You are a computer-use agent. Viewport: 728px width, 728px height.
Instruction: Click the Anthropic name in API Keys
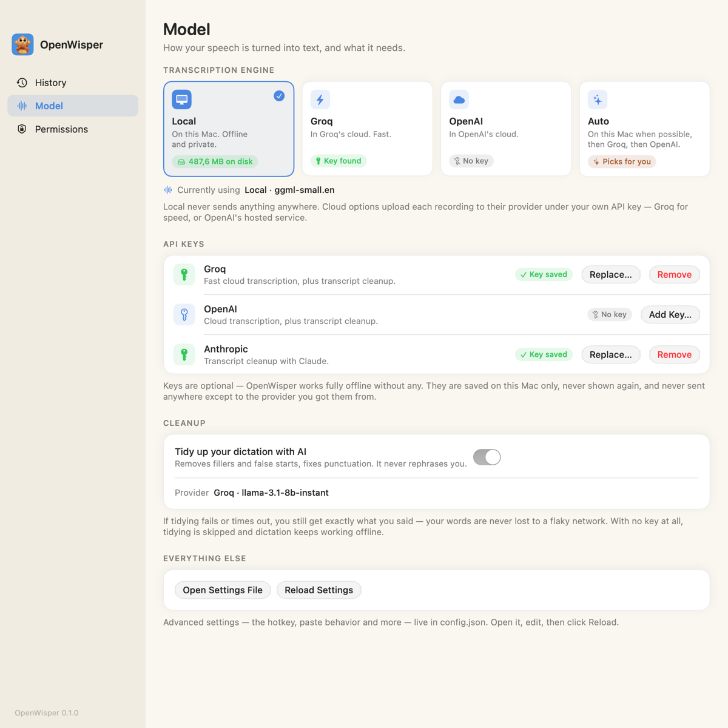226,349
